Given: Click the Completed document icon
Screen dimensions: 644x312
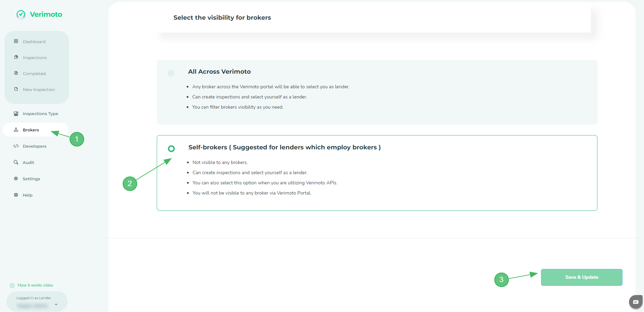Looking at the screenshot, I should tap(16, 73).
